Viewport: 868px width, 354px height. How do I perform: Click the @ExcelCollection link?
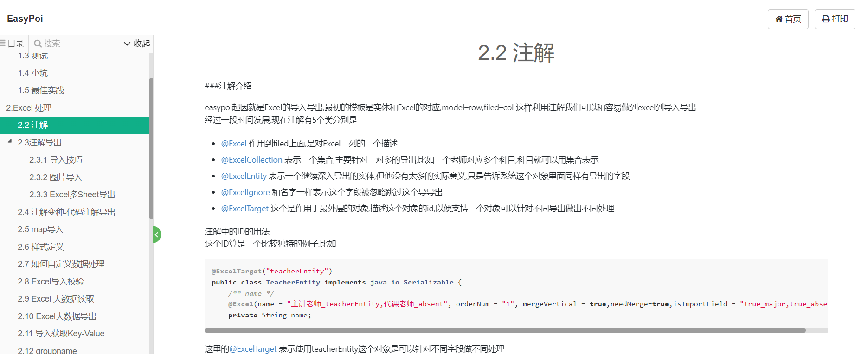[x=252, y=160]
